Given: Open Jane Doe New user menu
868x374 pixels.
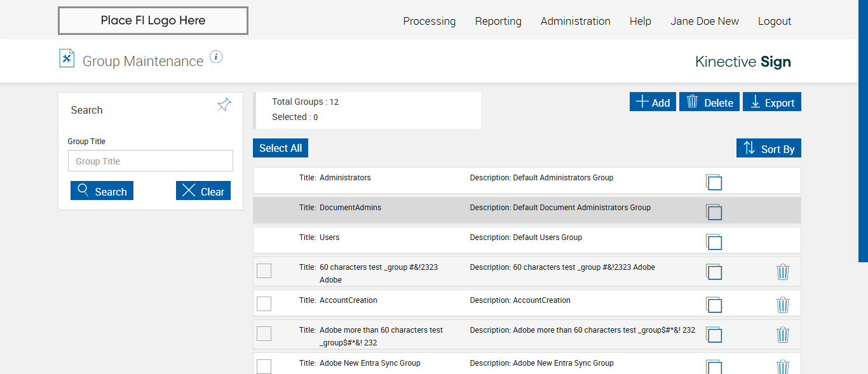Looking at the screenshot, I should (x=704, y=21).
